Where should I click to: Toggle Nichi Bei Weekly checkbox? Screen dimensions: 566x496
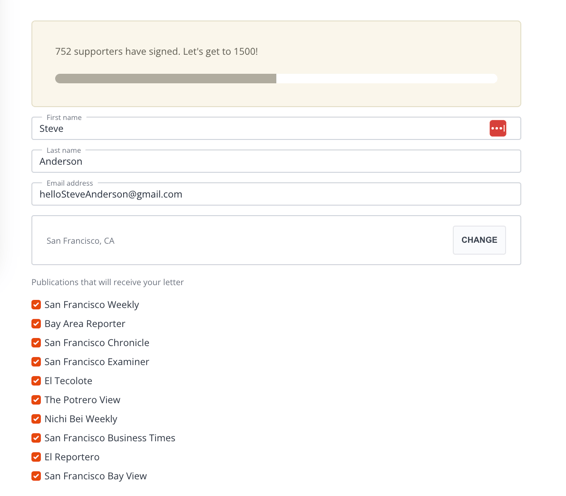36,419
